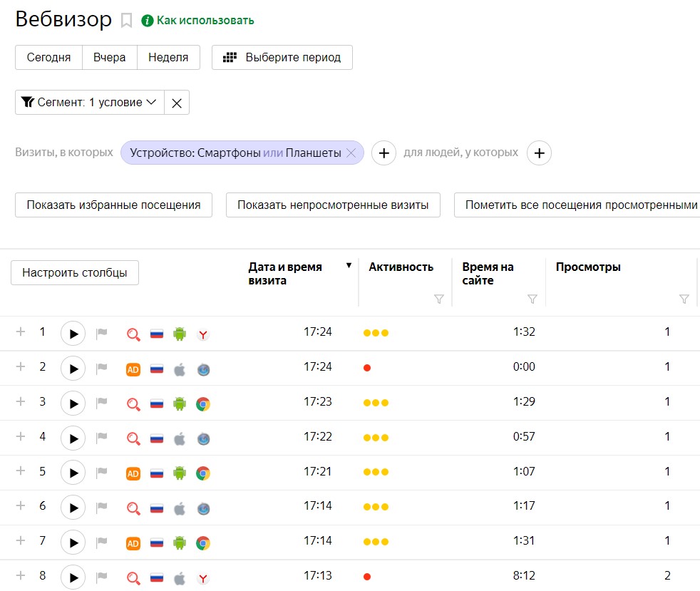Click Android OS icon in visit 7

pos(180,543)
